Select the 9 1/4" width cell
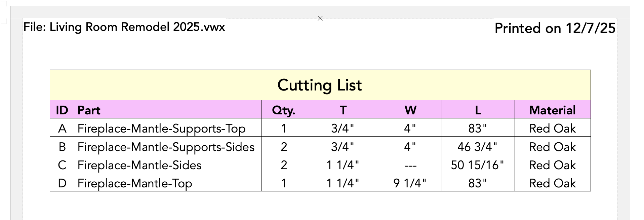This screenshot has width=644, height=220. 410,183
